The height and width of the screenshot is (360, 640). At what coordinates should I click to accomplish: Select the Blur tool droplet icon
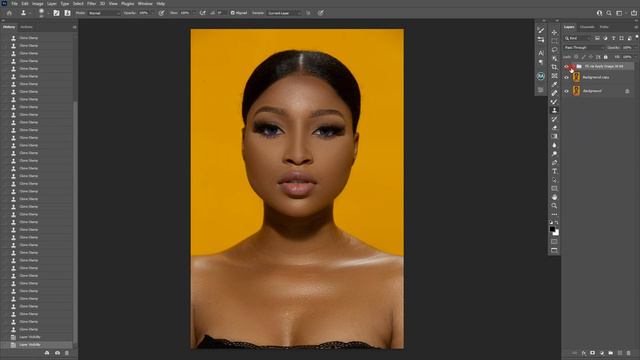pos(554,145)
